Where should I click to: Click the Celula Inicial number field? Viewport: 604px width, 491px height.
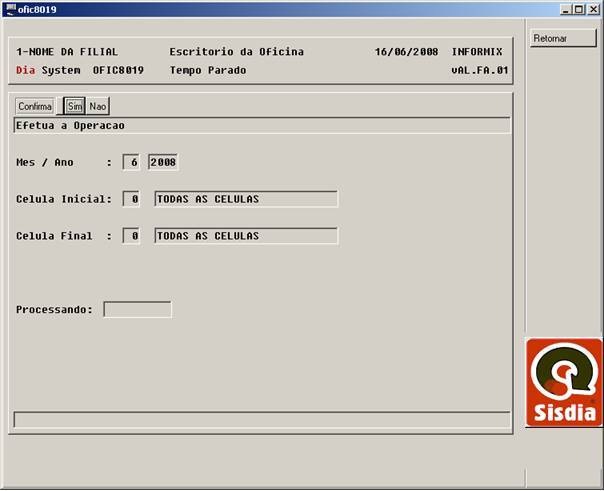tap(131, 199)
